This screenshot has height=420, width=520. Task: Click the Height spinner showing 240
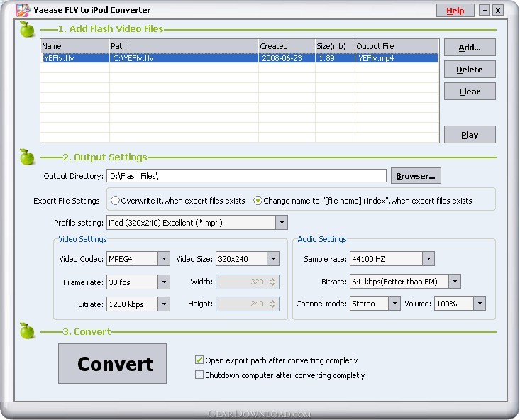coord(248,304)
